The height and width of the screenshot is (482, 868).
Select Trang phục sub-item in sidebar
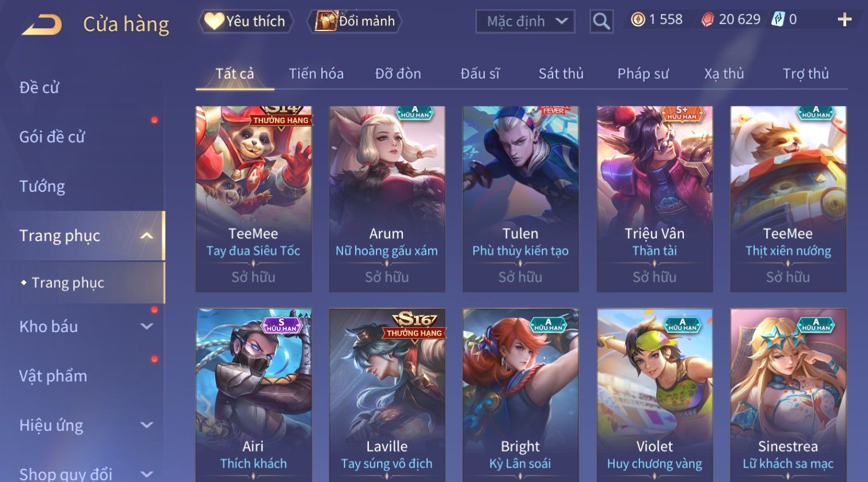pyautogui.click(x=68, y=283)
